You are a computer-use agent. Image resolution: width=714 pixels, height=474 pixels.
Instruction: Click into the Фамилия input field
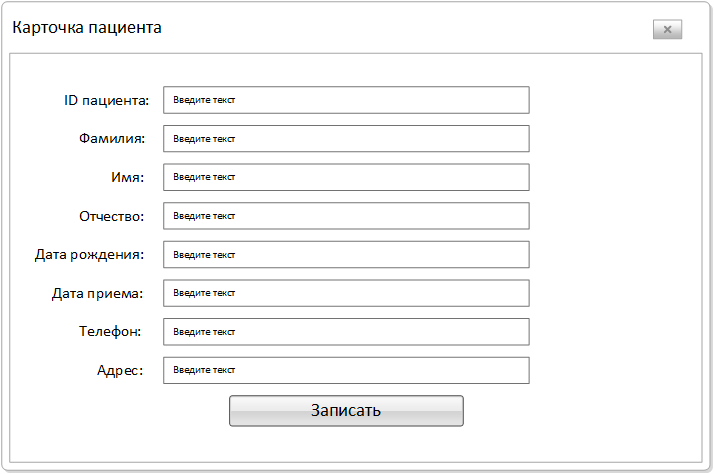click(346, 138)
